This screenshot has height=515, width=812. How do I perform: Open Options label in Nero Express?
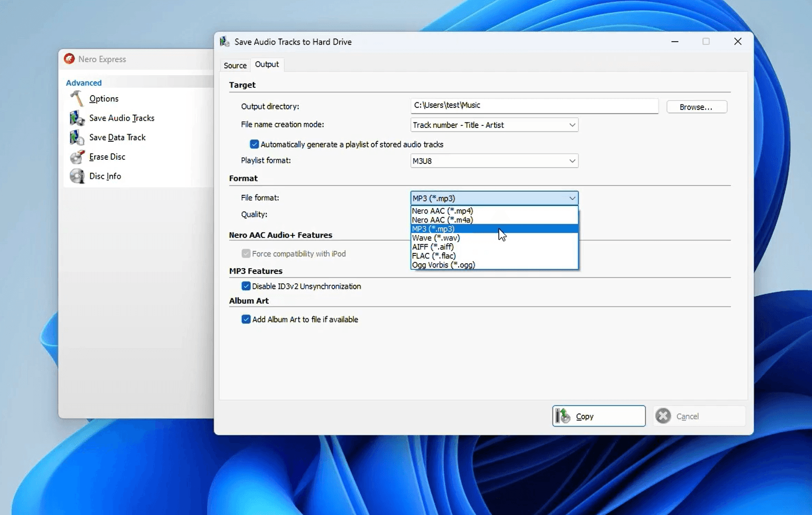point(104,99)
